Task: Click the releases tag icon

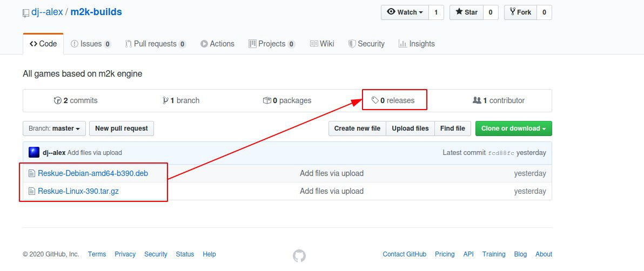Action: coord(375,100)
